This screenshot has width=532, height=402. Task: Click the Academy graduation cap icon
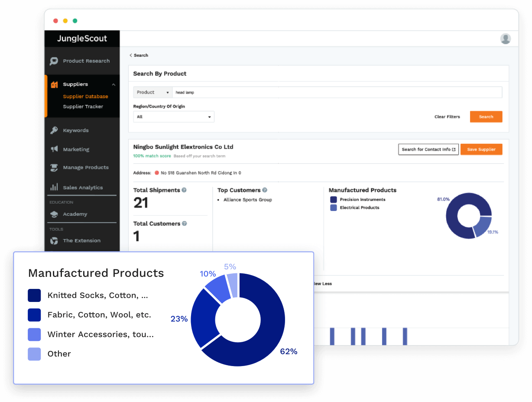(54, 214)
